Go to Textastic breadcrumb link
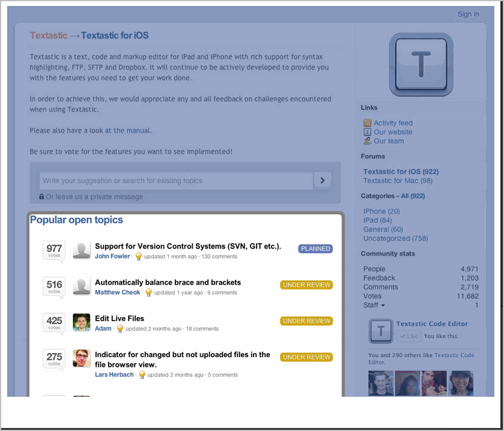This screenshot has width=504, height=431. [x=49, y=35]
